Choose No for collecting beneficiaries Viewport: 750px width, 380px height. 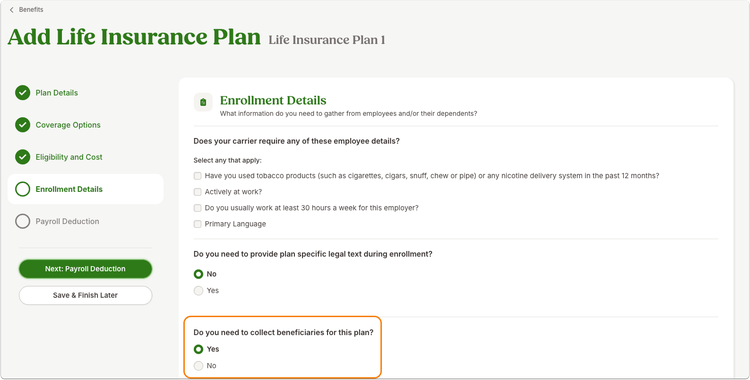pos(199,366)
